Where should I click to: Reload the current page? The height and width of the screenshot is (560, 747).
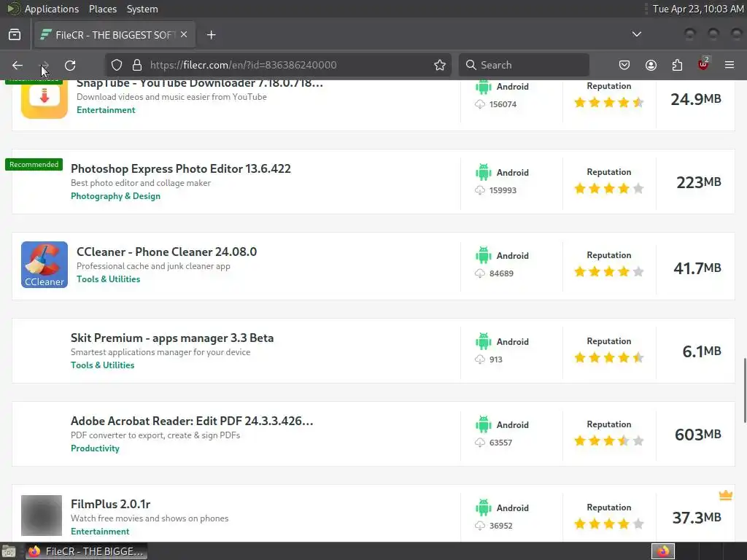click(70, 65)
